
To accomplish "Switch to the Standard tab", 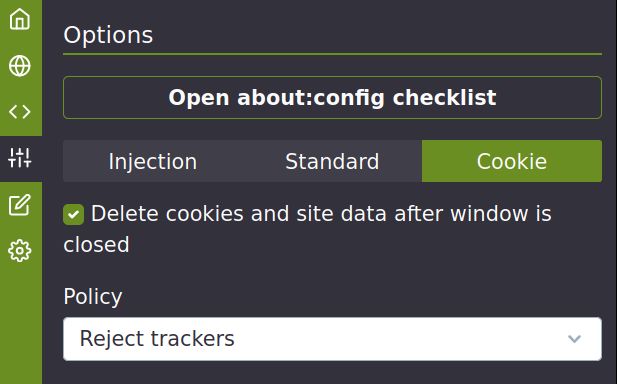I will tap(332, 161).
